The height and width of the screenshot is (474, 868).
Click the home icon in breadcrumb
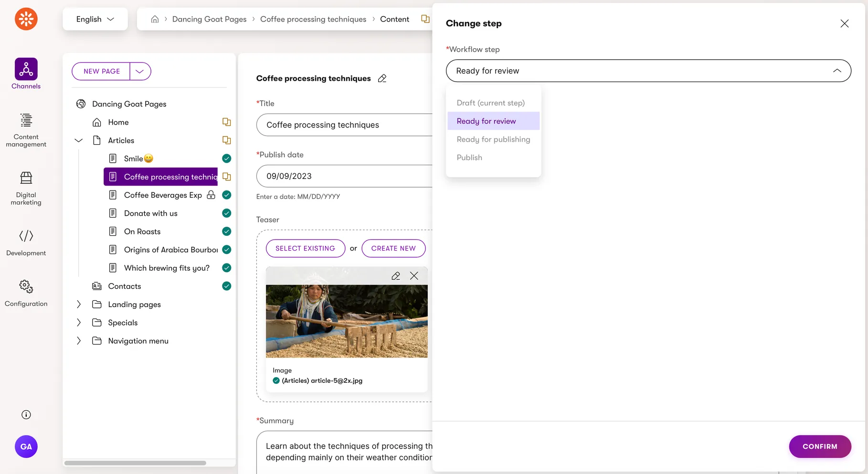click(155, 19)
